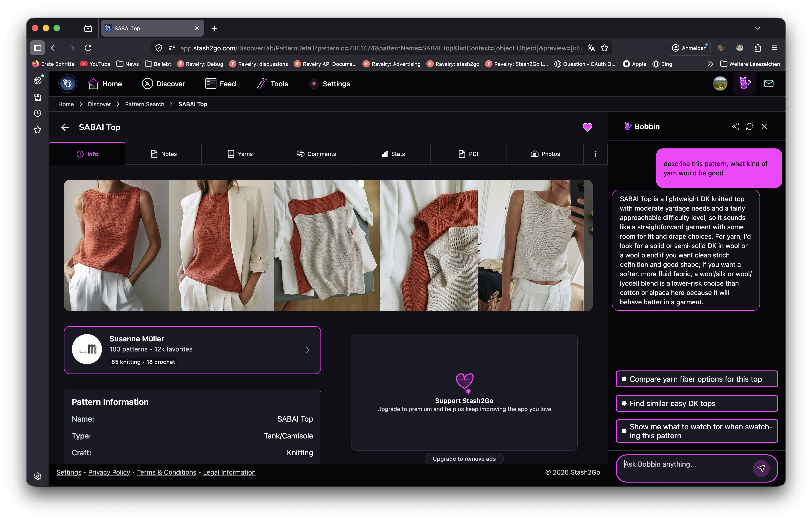Image resolution: width=812 pixels, height=521 pixels.
Task: Bookmark this page with the address bar star
Action: [x=604, y=48]
